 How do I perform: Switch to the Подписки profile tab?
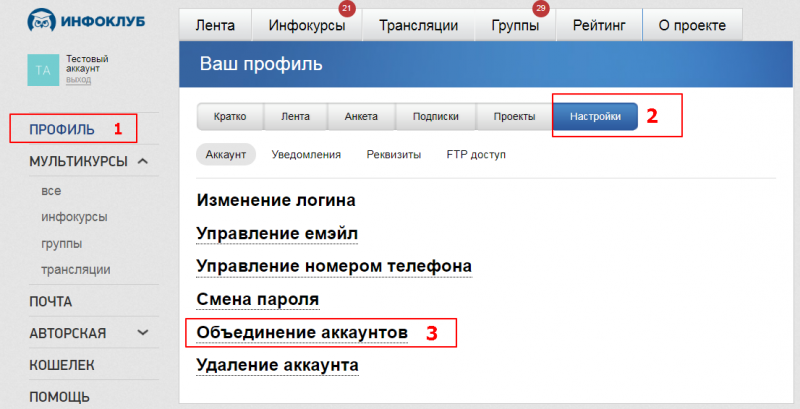point(436,116)
